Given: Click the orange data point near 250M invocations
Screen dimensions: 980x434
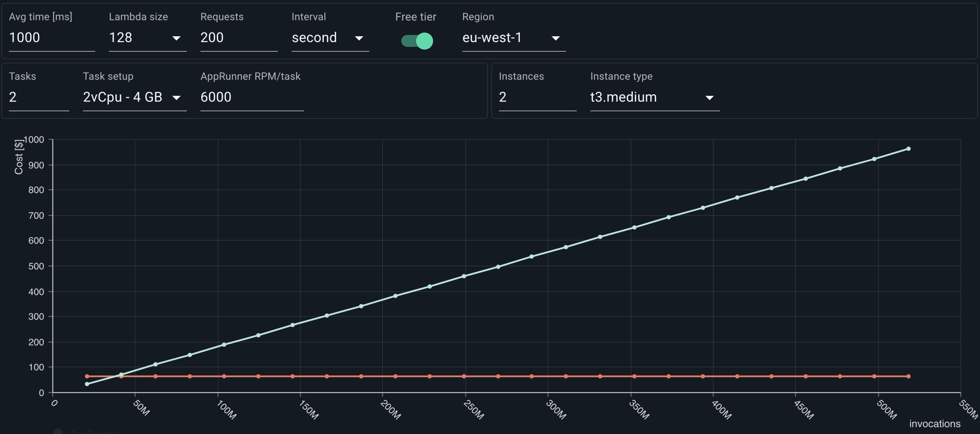Looking at the screenshot, I should coord(464,376).
